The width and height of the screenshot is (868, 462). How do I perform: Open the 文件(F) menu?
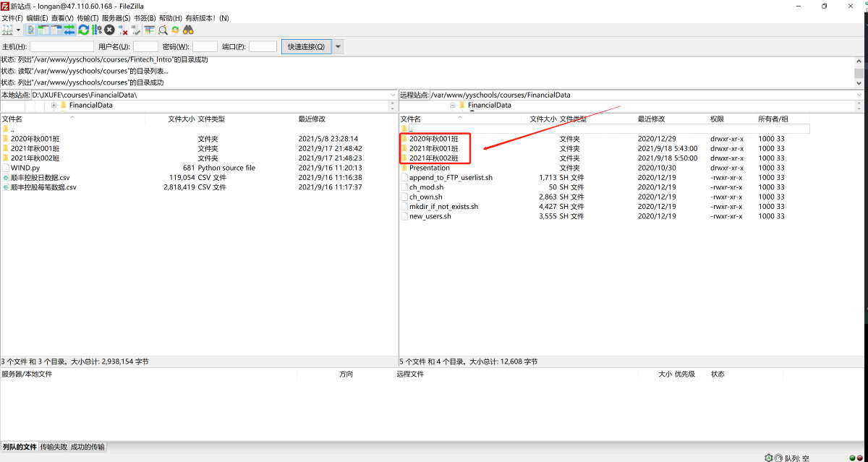(12, 17)
